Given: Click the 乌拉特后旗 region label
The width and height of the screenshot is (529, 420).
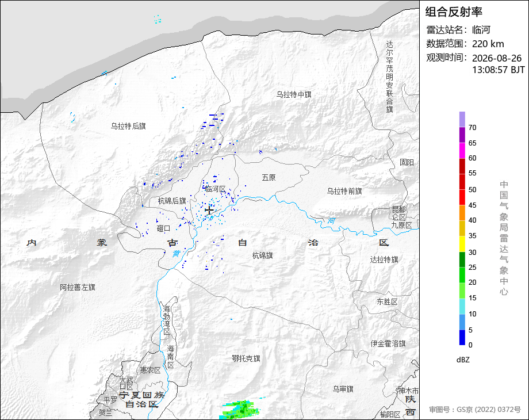Looking at the screenshot, I should [x=128, y=126].
